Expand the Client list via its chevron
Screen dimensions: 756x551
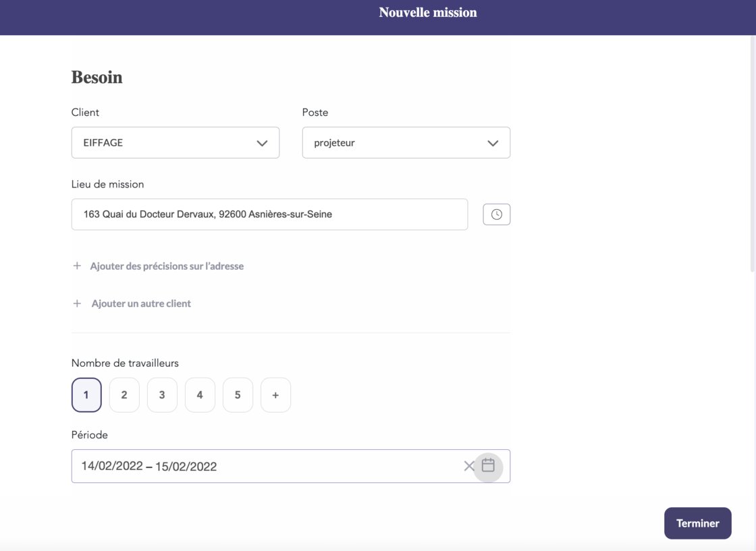point(262,142)
